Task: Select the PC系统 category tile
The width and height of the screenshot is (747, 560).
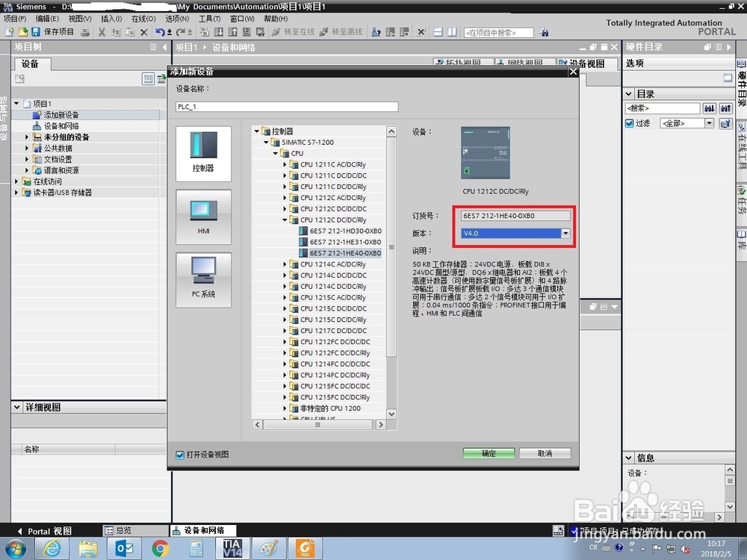Action: [203, 280]
